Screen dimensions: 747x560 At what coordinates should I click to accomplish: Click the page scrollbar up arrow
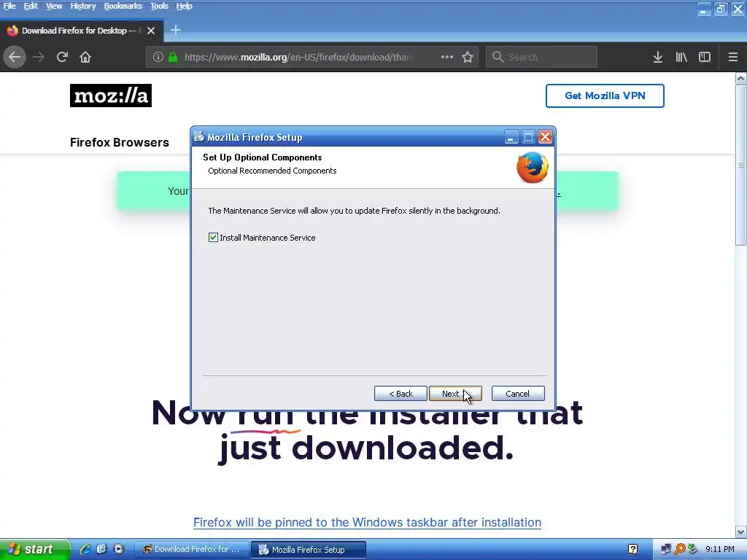click(741, 79)
